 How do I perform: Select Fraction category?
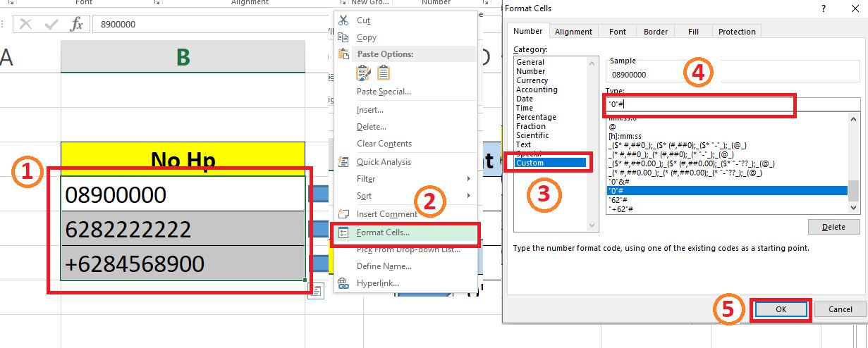coord(531,126)
